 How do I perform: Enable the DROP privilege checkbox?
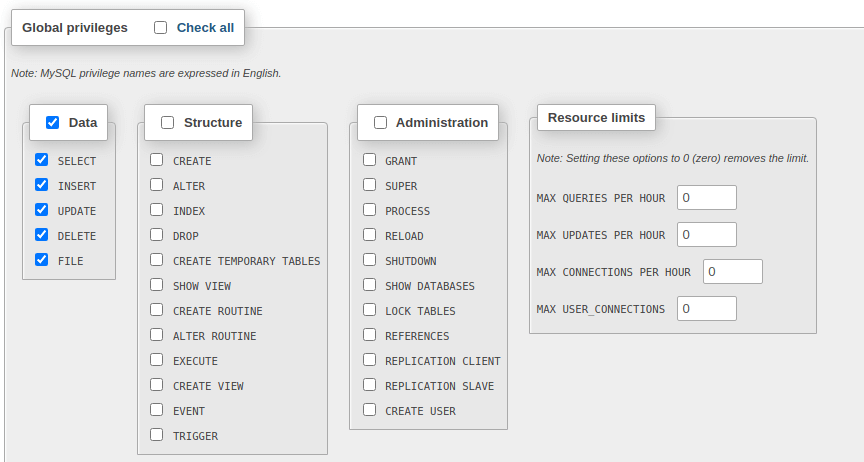pyautogui.click(x=156, y=235)
